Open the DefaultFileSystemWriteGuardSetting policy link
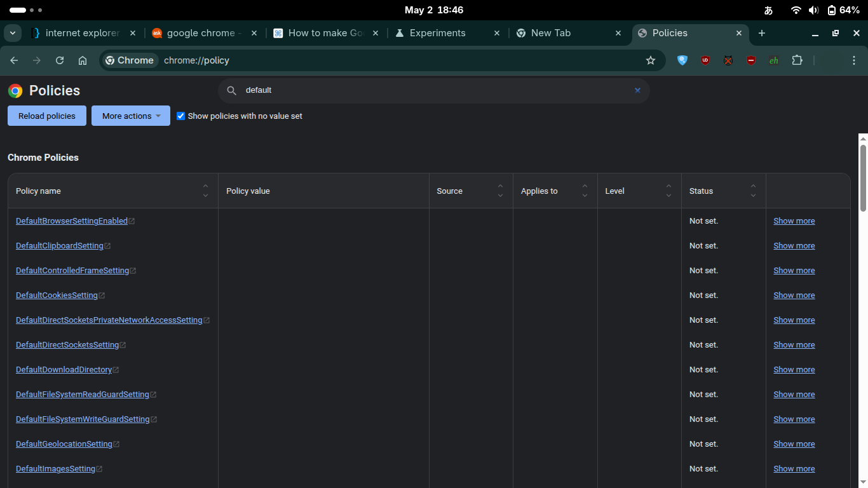The width and height of the screenshot is (868, 488). (x=83, y=419)
